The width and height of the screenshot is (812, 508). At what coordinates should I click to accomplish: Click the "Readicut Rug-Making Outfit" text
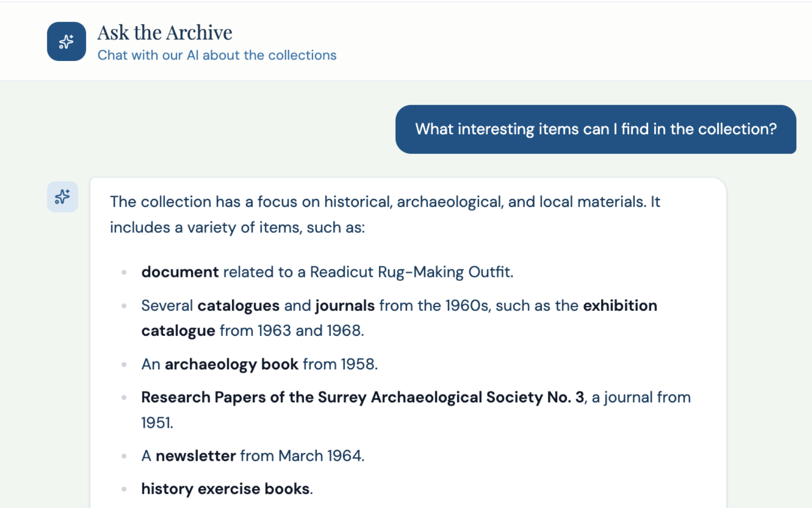tap(411, 272)
